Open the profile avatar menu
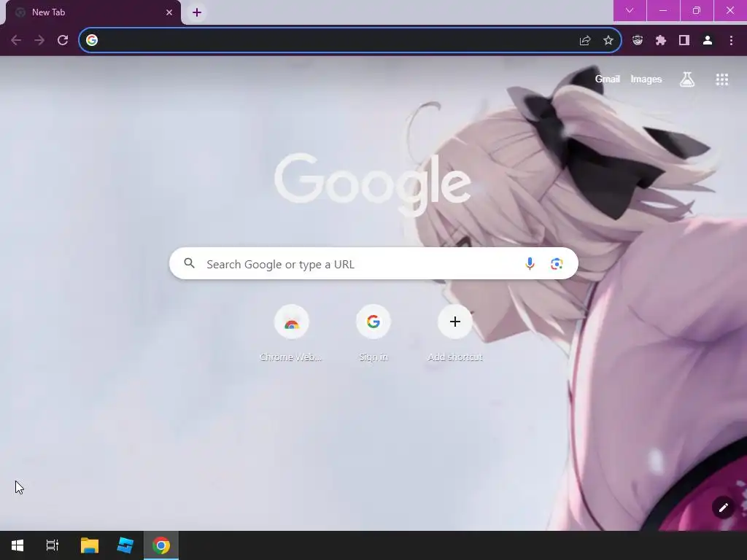 coord(708,41)
